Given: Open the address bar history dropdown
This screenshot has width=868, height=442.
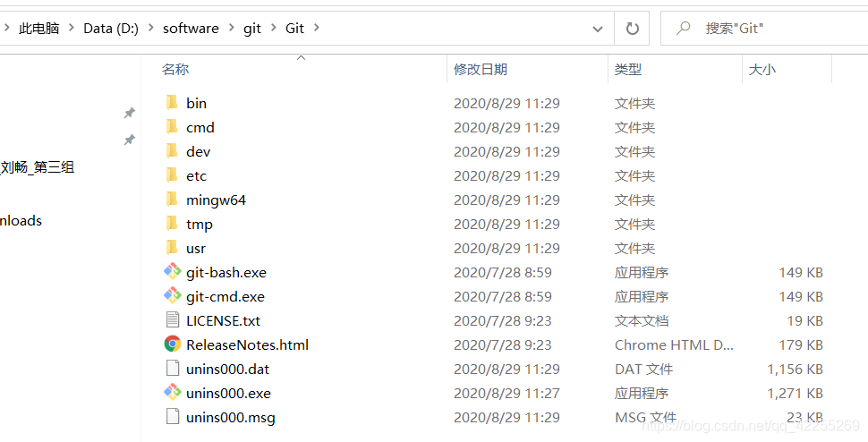Looking at the screenshot, I should (x=598, y=29).
